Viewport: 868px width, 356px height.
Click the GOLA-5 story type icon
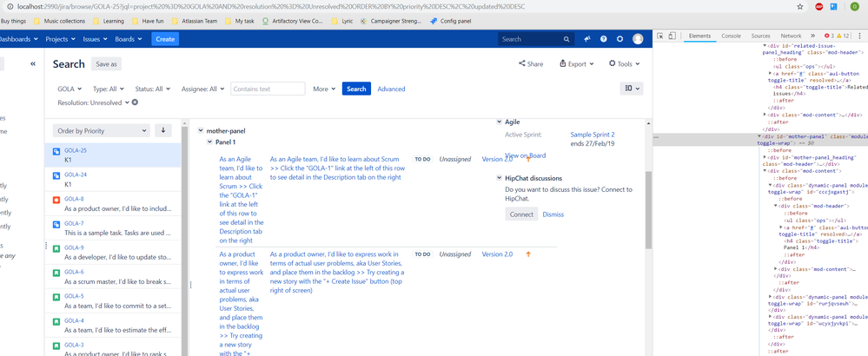pos(56,298)
